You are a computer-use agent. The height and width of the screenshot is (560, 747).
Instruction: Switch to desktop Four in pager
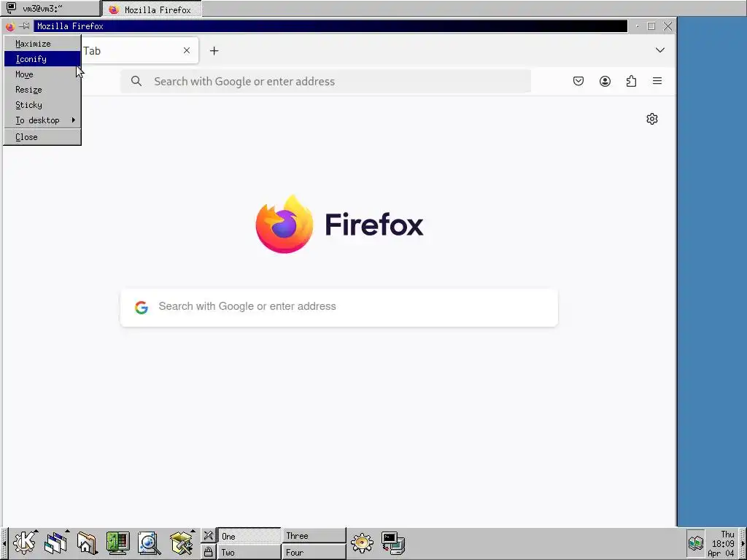click(x=314, y=552)
